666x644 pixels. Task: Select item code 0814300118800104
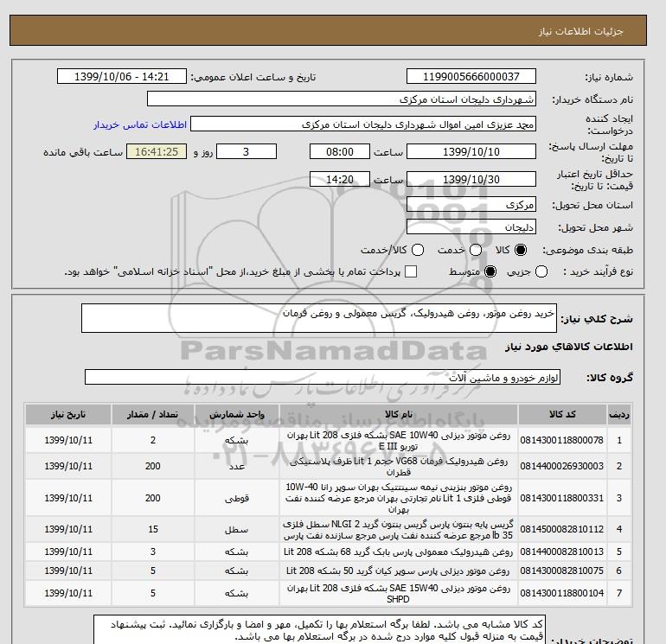click(x=562, y=593)
